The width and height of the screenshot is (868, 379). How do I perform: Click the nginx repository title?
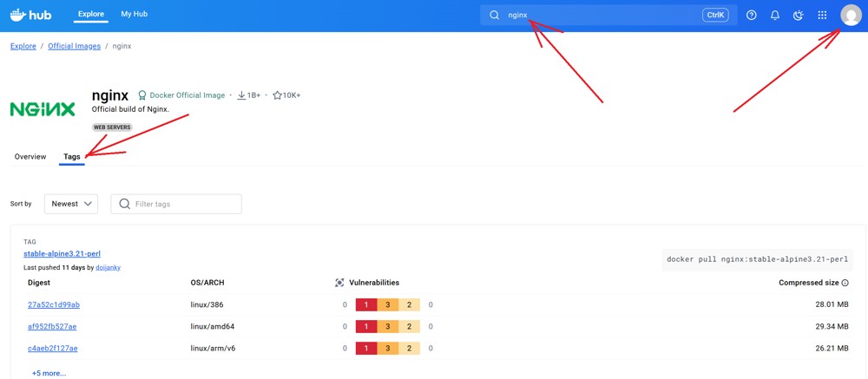(x=110, y=95)
